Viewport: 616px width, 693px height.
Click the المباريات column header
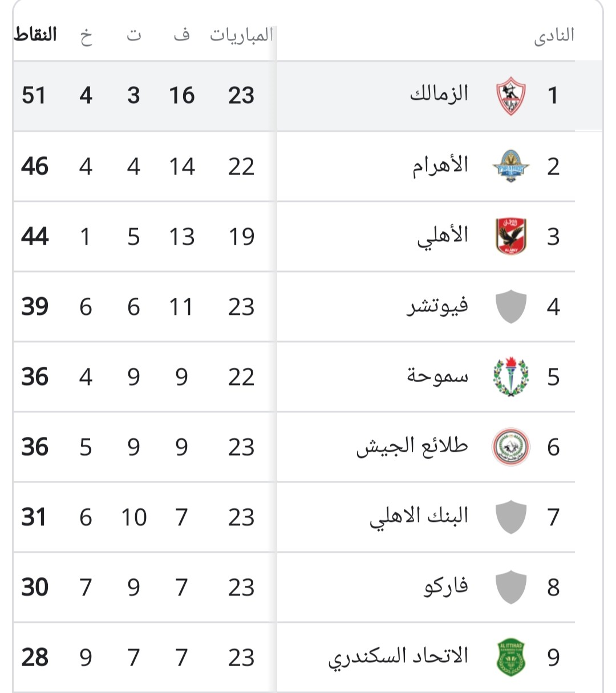point(241,35)
